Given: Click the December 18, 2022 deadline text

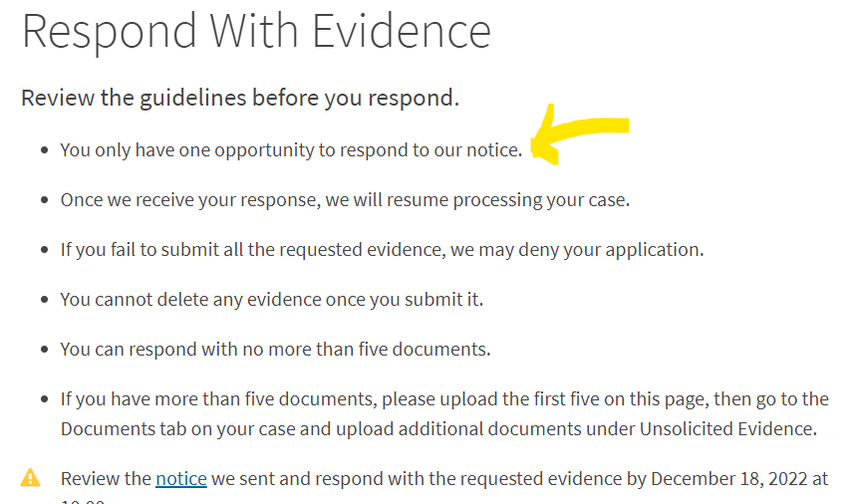Looking at the screenshot, I should pos(728,479).
